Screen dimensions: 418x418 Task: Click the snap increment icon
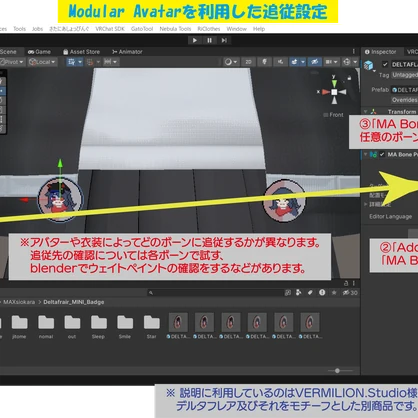point(90,62)
